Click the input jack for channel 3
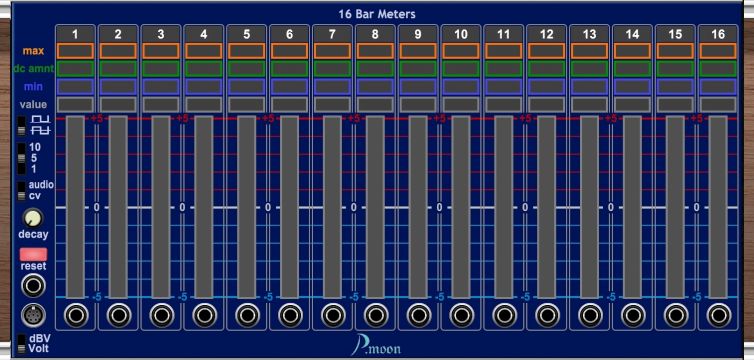Viewport: 754px width, 360px height. (x=162, y=316)
